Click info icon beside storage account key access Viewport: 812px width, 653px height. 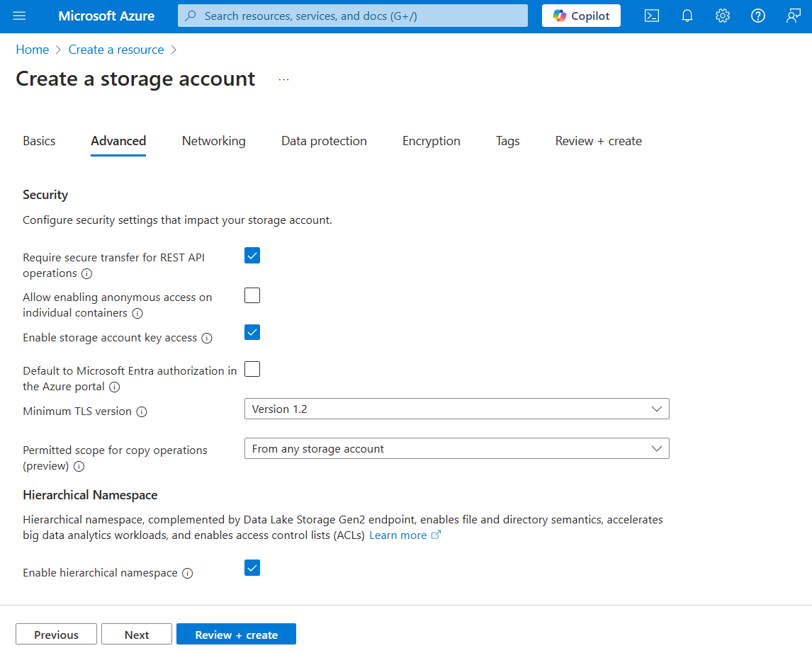coord(207,339)
